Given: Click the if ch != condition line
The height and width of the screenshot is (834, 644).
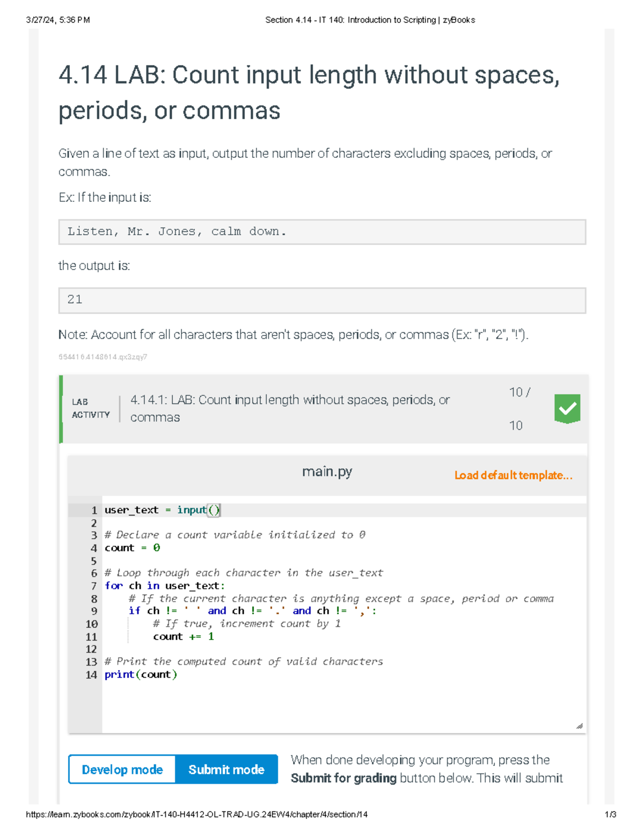Looking at the screenshot, I should tap(252, 611).
